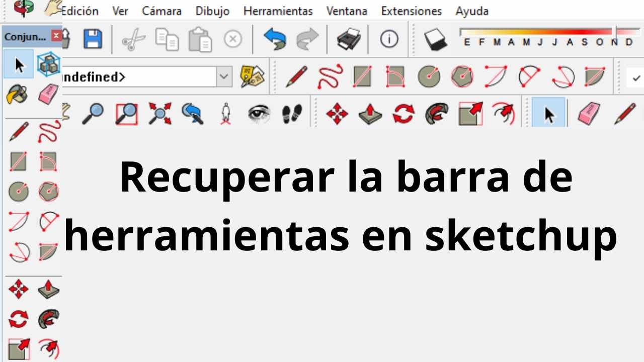Screen dimensions: 644x362
Task: Select the Look Around eye tool
Action: 259,114
